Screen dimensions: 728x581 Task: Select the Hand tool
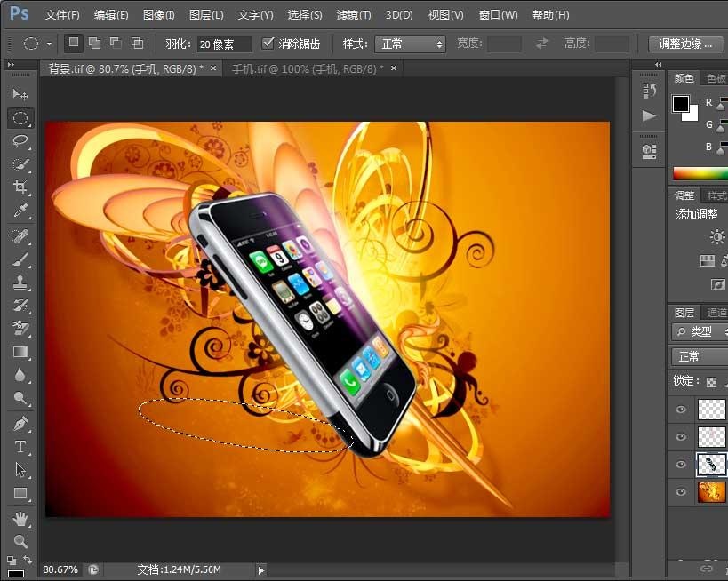tap(20, 518)
